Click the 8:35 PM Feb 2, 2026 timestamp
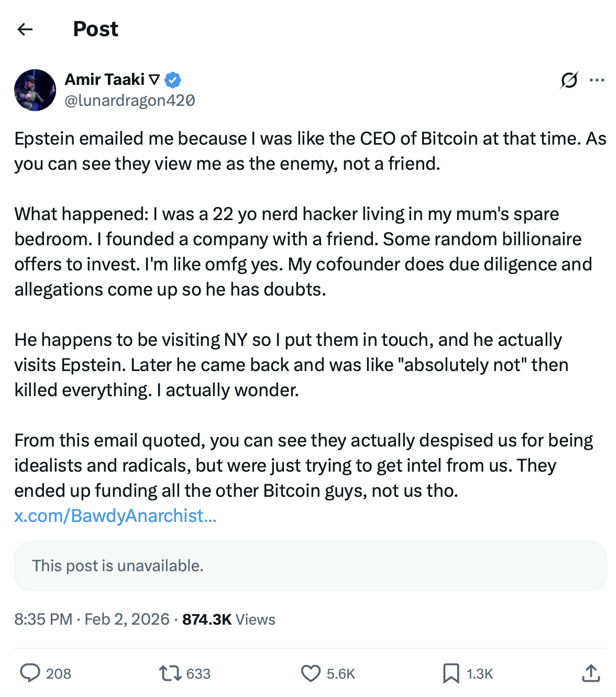 point(92,619)
